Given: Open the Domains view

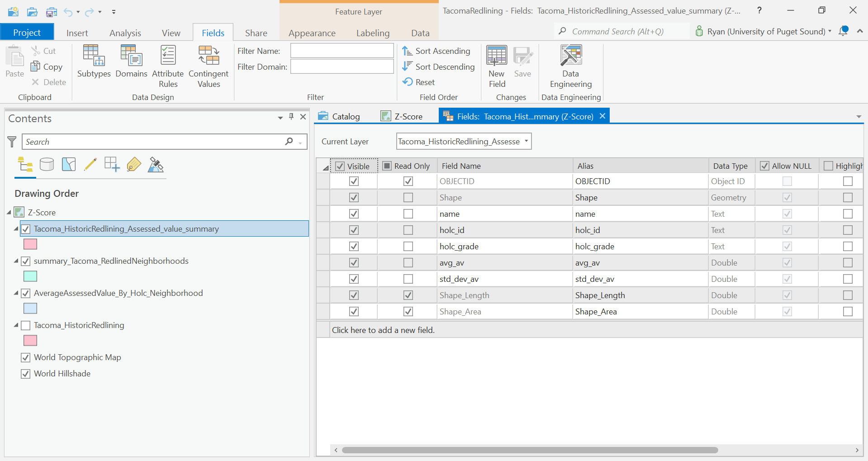Looking at the screenshot, I should (131, 62).
